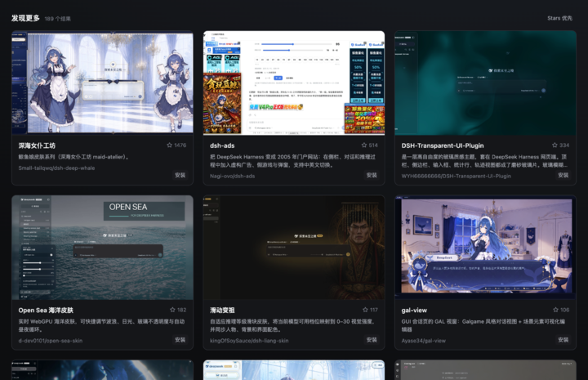The image size is (588, 380).
Task: Click the gal-view title
Action: pyautogui.click(x=414, y=311)
